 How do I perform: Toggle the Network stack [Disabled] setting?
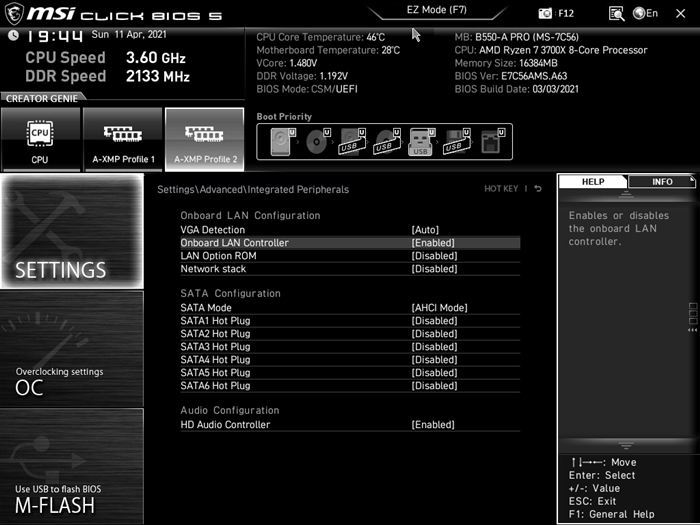point(434,269)
